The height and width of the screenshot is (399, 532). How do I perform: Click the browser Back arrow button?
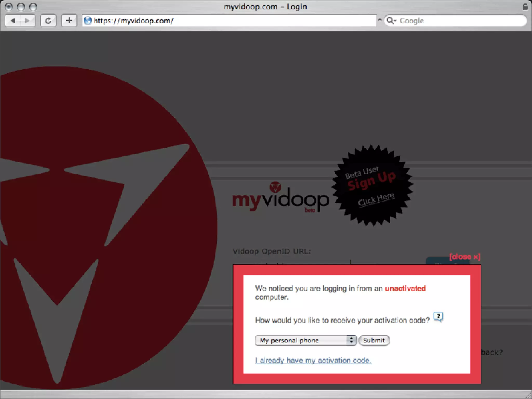click(13, 21)
